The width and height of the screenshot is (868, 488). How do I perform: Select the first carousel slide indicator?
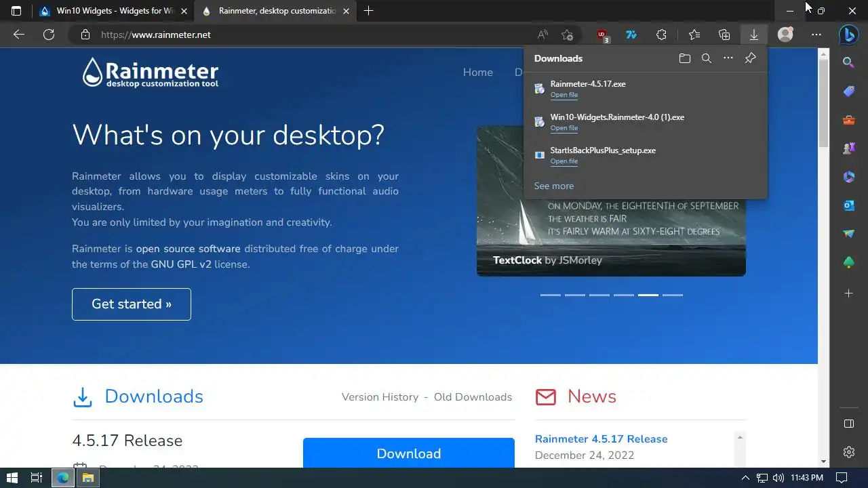pyautogui.click(x=551, y=295)
